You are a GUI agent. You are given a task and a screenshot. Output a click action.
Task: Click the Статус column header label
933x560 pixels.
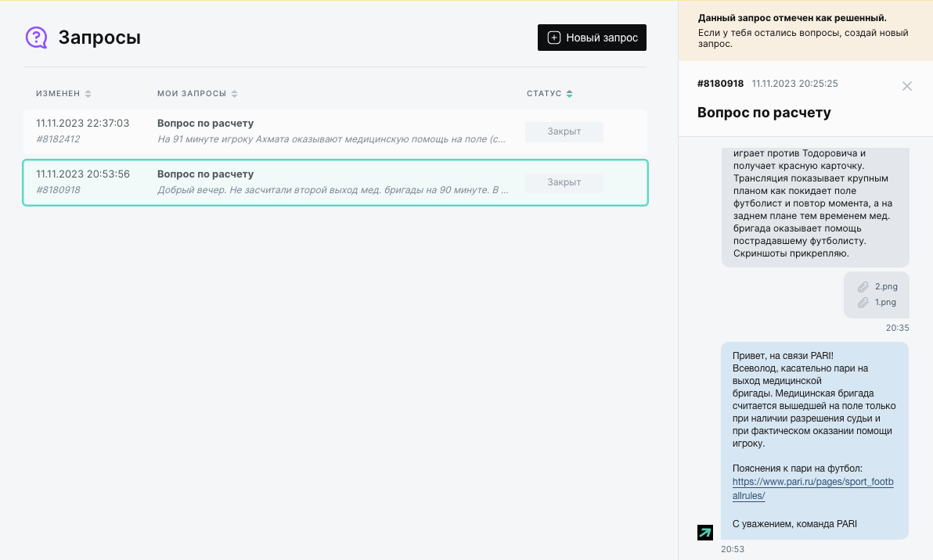[543, 94]
